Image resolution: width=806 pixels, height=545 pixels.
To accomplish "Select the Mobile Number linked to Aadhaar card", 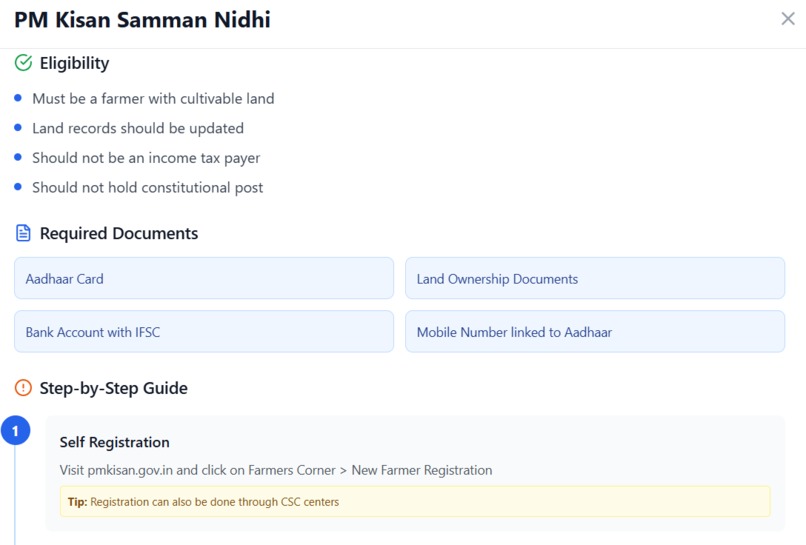I will point(595,332).
